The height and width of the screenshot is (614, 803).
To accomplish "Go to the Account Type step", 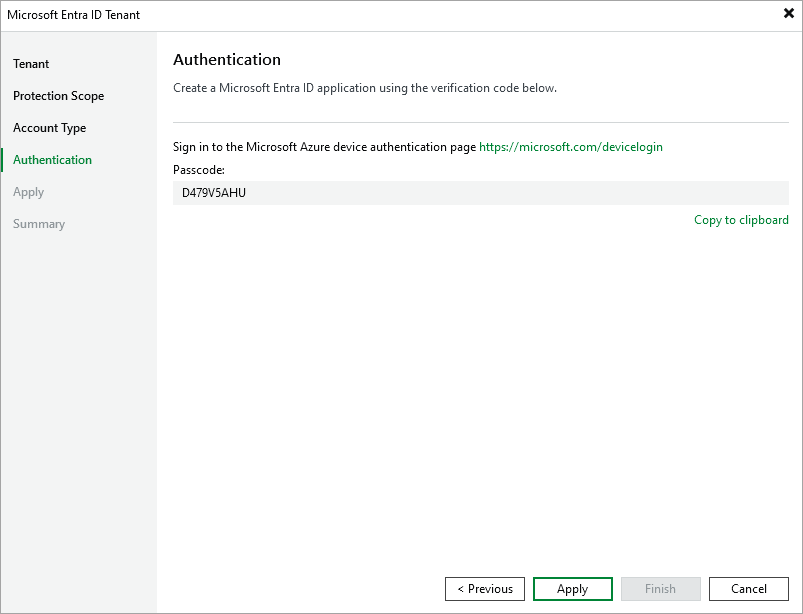I will pyautogui.click(x=50, y=127).
